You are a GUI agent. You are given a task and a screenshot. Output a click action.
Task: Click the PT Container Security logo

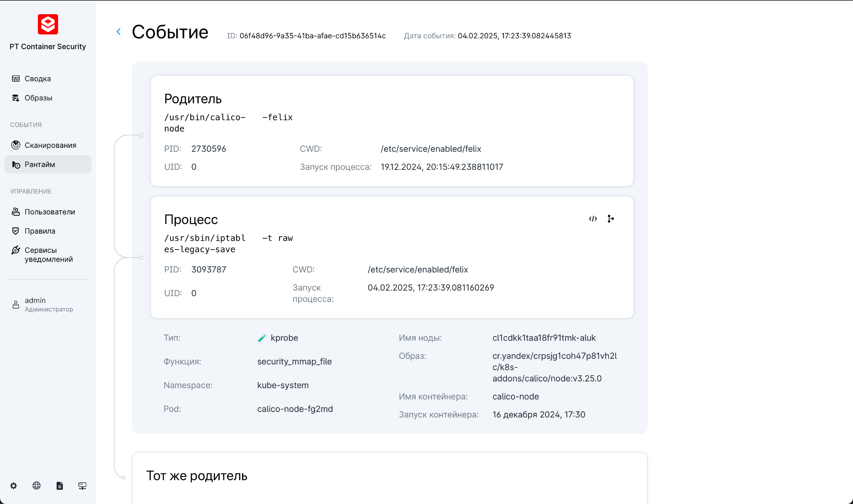coord(48,25)
